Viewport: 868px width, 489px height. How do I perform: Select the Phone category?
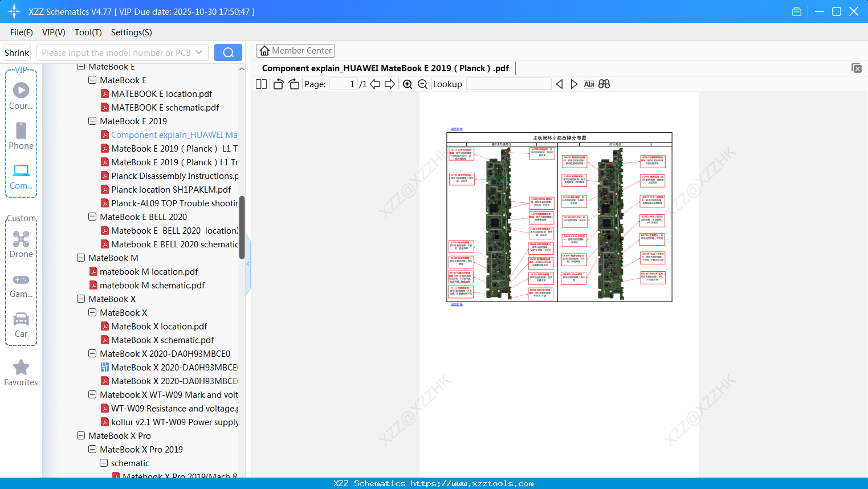pos(21,136)
